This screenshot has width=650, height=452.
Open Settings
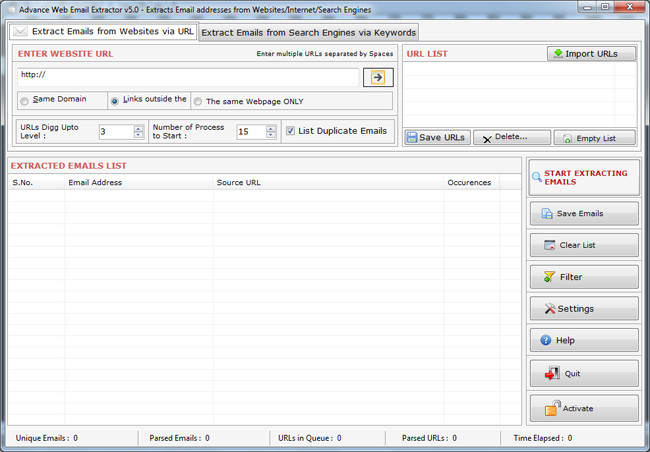584,309
